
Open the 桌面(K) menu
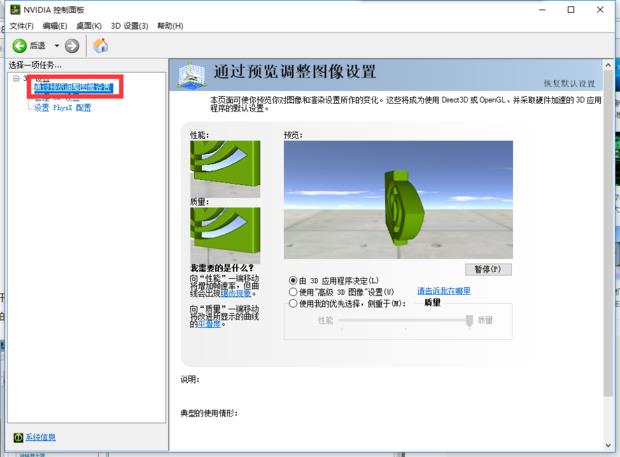[89, 26]
